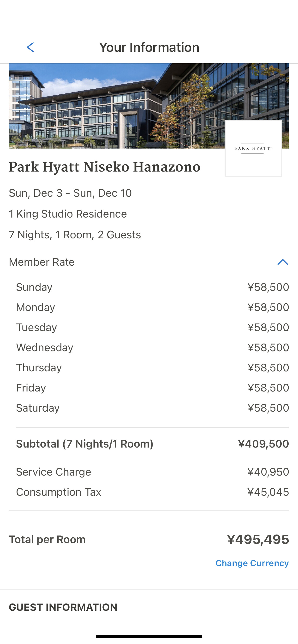This screenshot has height=644, width=298.
Task: Tap the Subtotal 7 Nights row
Action: (x=152, y=444)
